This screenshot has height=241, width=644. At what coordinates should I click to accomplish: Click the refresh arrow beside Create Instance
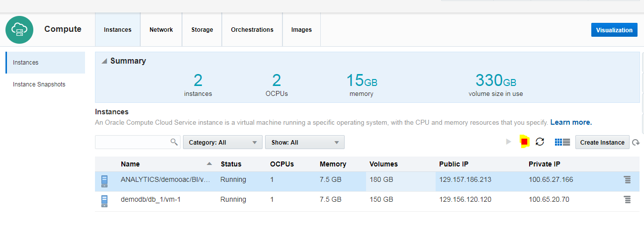click(636, 143)
